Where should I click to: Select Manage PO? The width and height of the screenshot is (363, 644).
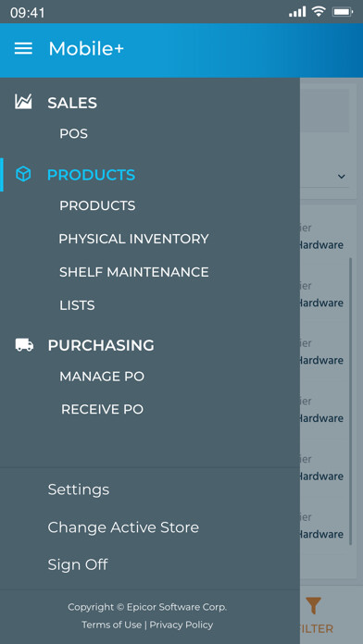tap(102, 377)
